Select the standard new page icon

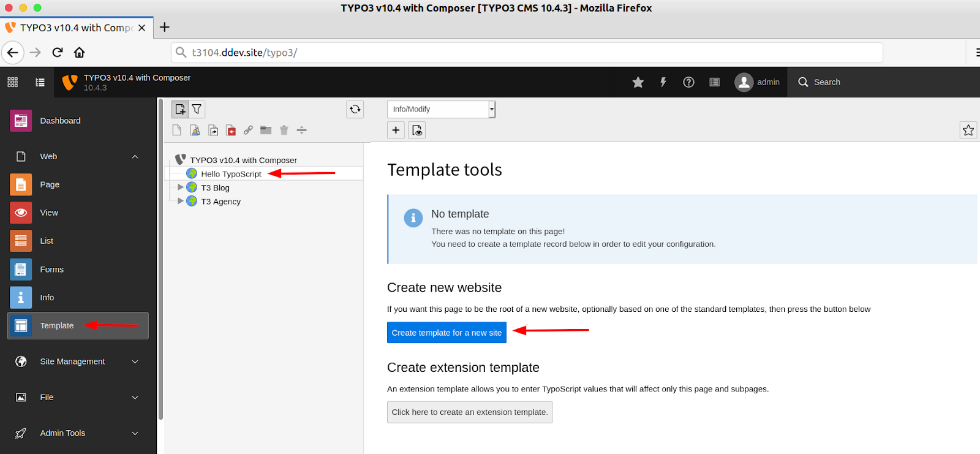point(177,130)
